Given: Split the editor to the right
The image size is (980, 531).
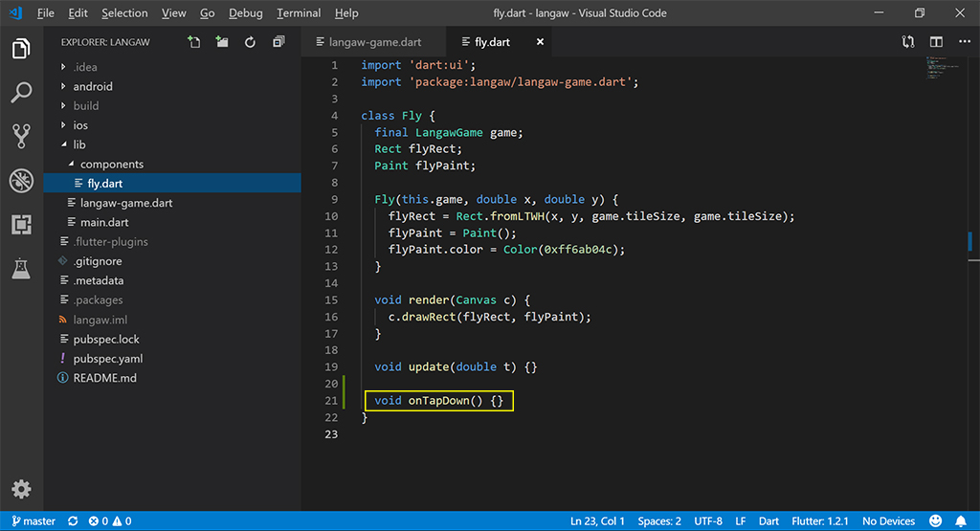Looking at the screenshot, I should pyautogui.click(x=936, y=42).
